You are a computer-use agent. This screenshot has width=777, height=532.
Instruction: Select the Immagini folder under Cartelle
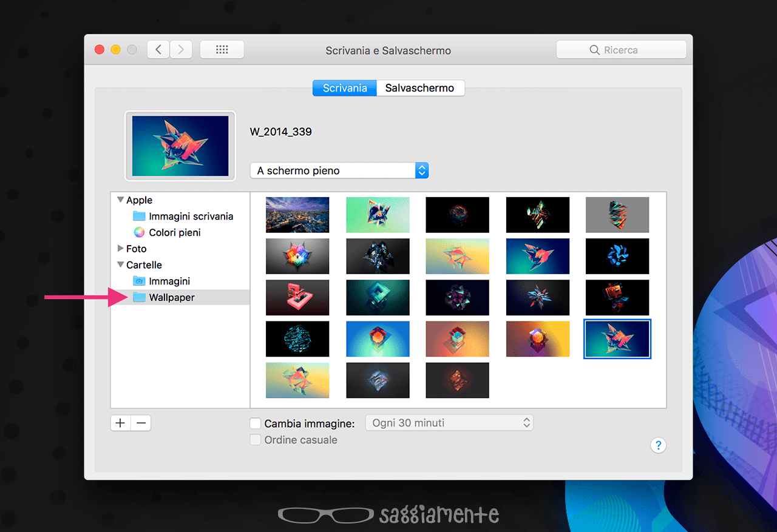pyautogui.click(x=161, y=281)
